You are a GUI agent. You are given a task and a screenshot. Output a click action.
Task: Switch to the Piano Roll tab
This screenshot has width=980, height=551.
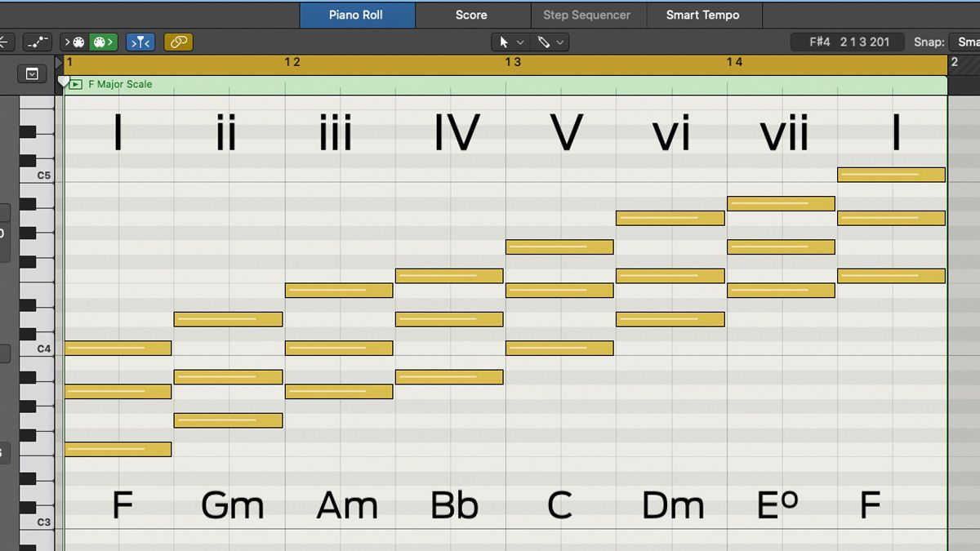tap(357, 15)
